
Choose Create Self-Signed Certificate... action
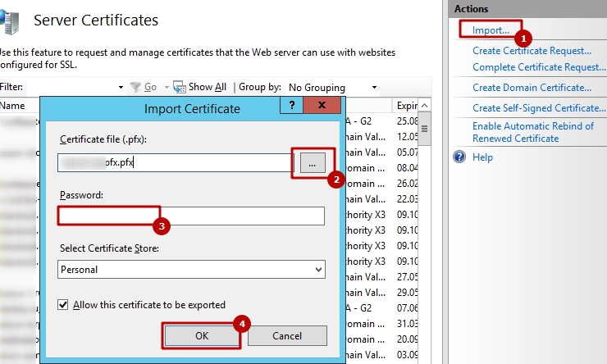coord(538,108)
